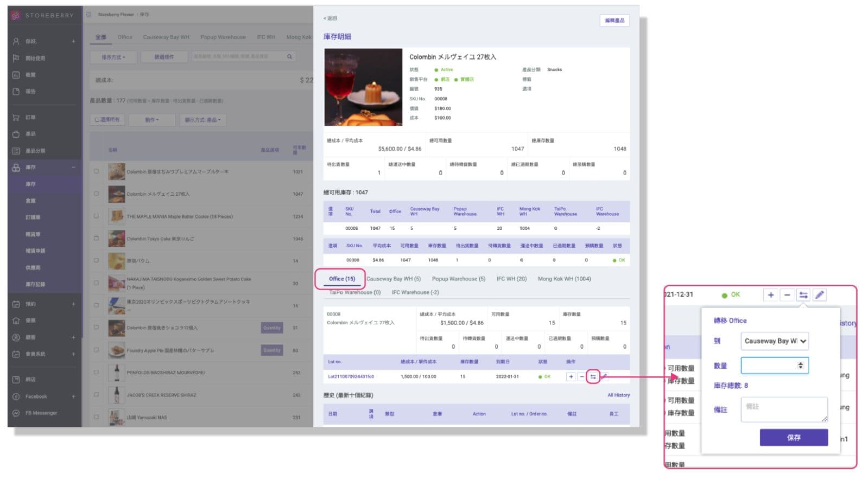The height and width of the screenshot is (481, 868).
Task: Toggle the sidebar menu icon beside Storeberry Flower
Action: click(x=88, y=15)
